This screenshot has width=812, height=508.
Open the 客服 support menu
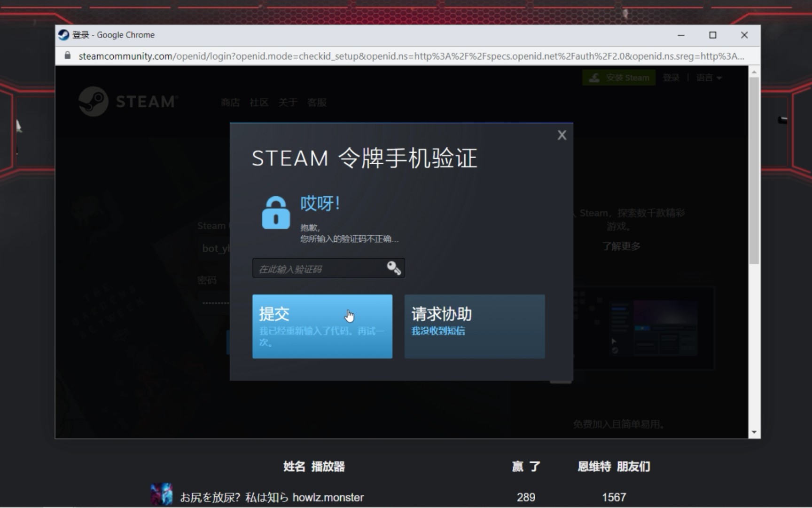pos(317,103)
